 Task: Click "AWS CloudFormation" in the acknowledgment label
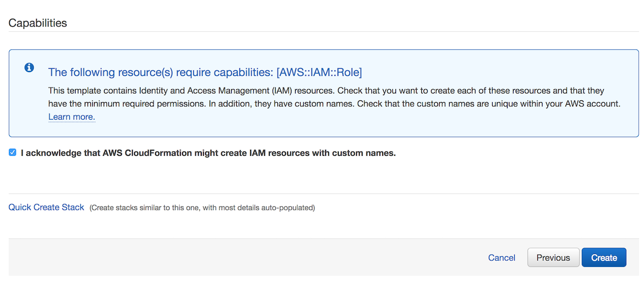point(148,153)
